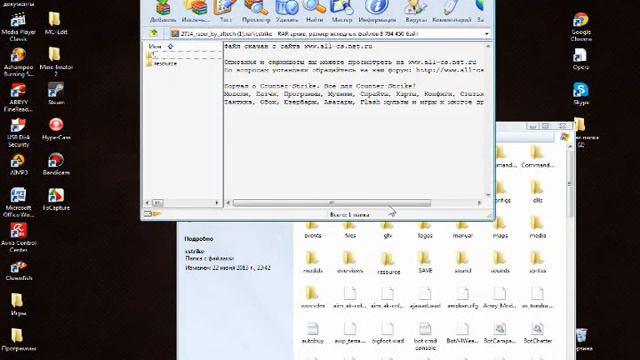Viewport: 640px width, 360px height.
Task: Select the gfx folder in Explorer
Action: tap(388, 230)
